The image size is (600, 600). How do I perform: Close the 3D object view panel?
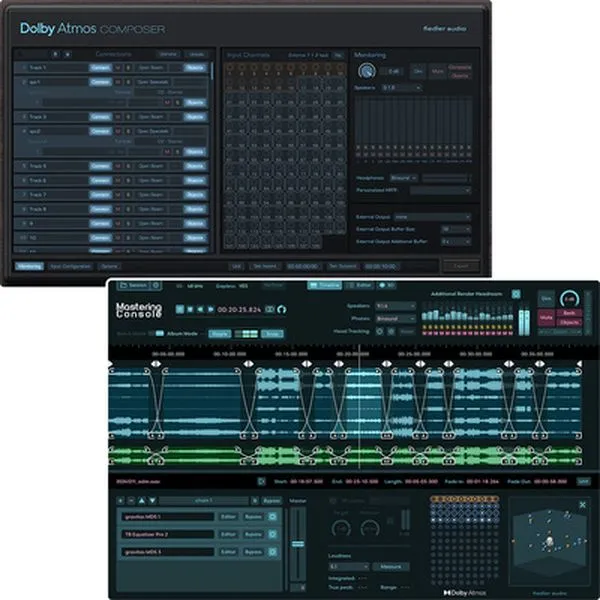tap(582, 505)
